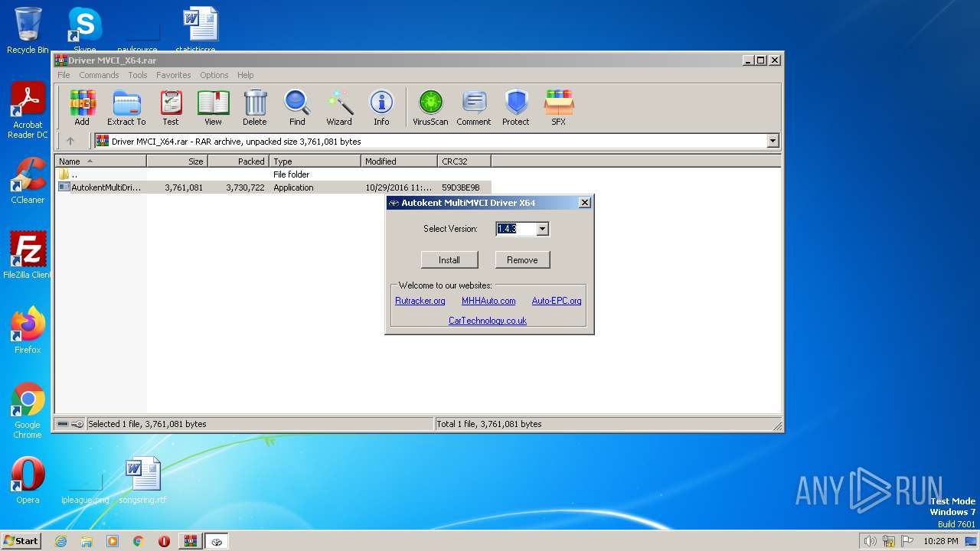Click the Autokent driver taskbar button
The image size is (980, 551).
click(217, 541)
